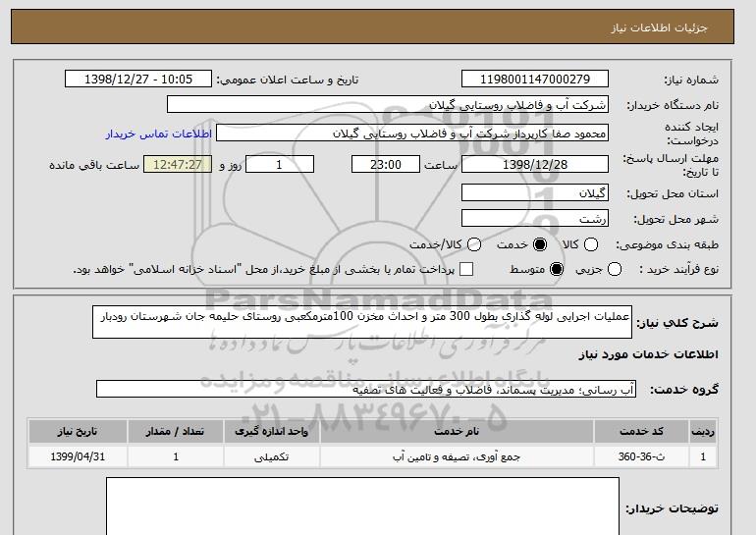Click the ساعت باقی مانده label
Viewport: 756px width, 535px height.
point(94,165)
